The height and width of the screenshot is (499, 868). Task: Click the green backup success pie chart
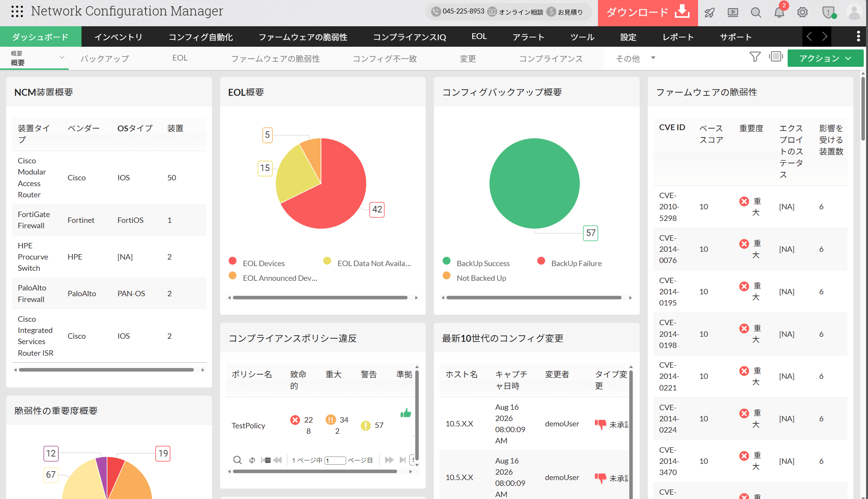(x=535, y=183)
